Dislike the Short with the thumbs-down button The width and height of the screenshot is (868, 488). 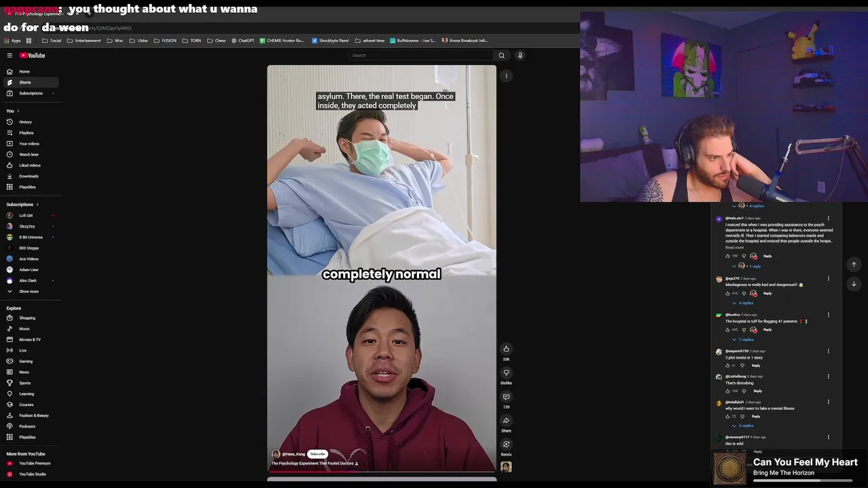pos(506,373)
